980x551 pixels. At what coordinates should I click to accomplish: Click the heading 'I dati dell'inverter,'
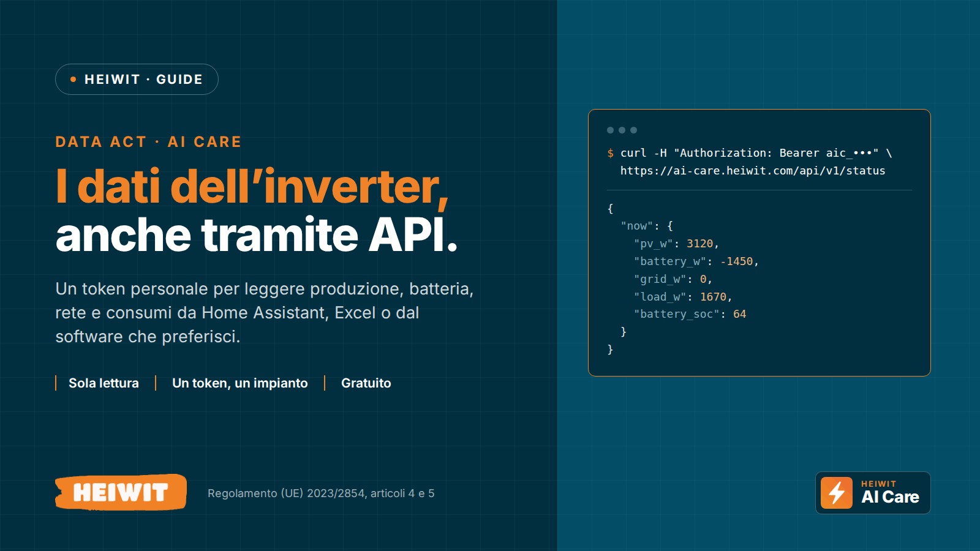coord(252,187)
